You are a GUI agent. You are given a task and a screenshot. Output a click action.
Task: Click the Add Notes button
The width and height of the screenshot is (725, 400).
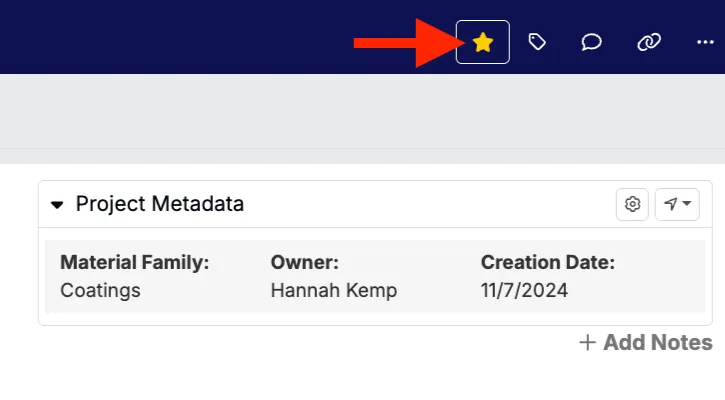[657, 343]
